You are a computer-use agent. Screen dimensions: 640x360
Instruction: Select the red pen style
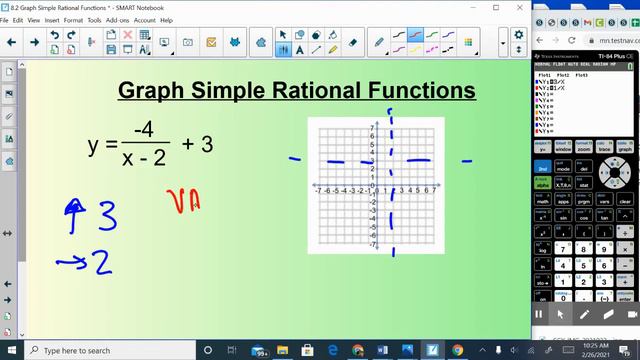pos(415,35)
